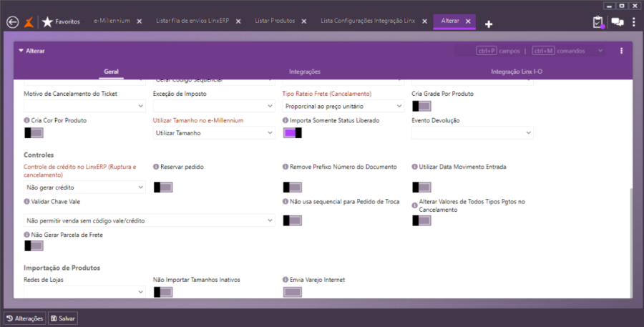Open the chat messages icon
The height and width of the screenshot is (327, 644).
tap(618, 22)
